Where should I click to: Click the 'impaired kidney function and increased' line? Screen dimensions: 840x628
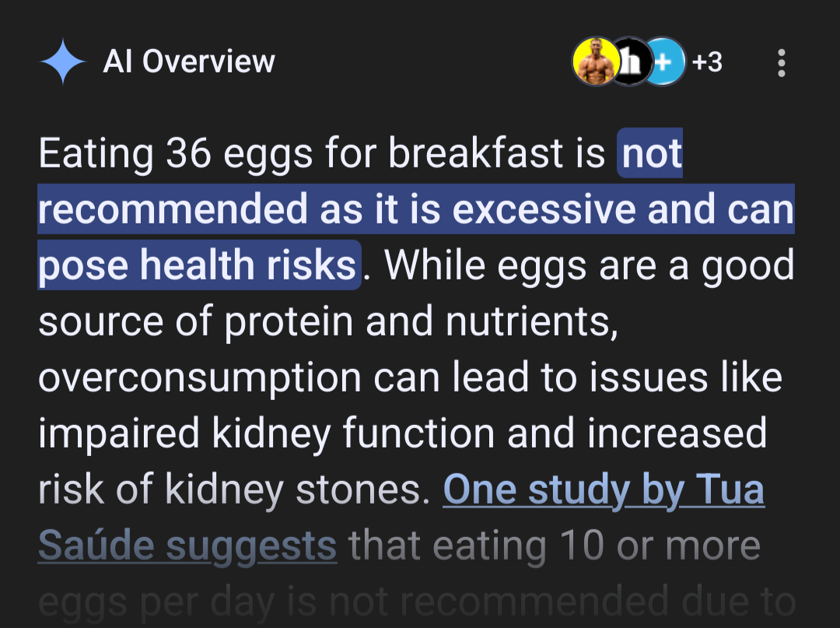tap(402, 433)
